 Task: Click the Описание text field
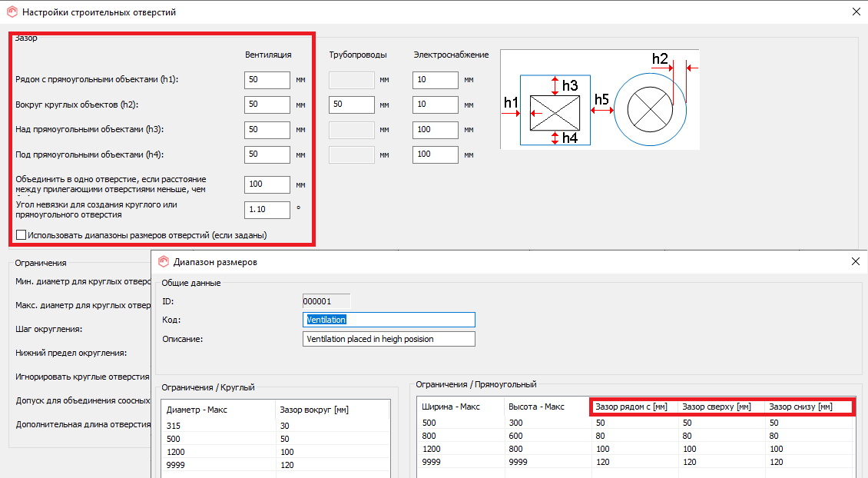click(389, 339)
